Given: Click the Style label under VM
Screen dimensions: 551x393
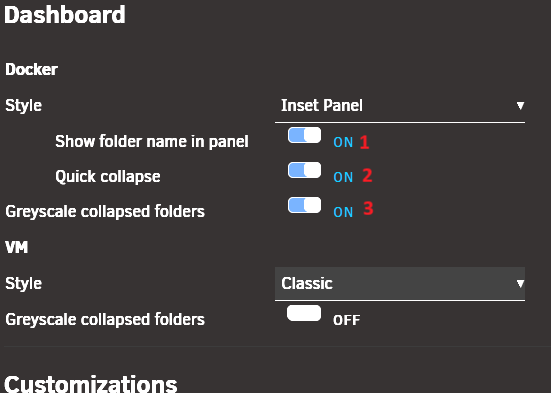Looking at the screenshot, I should point(24,283).
